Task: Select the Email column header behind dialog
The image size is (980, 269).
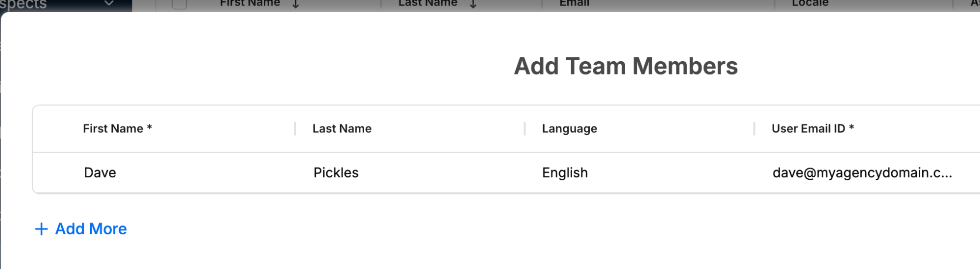Action: point(574,3)
